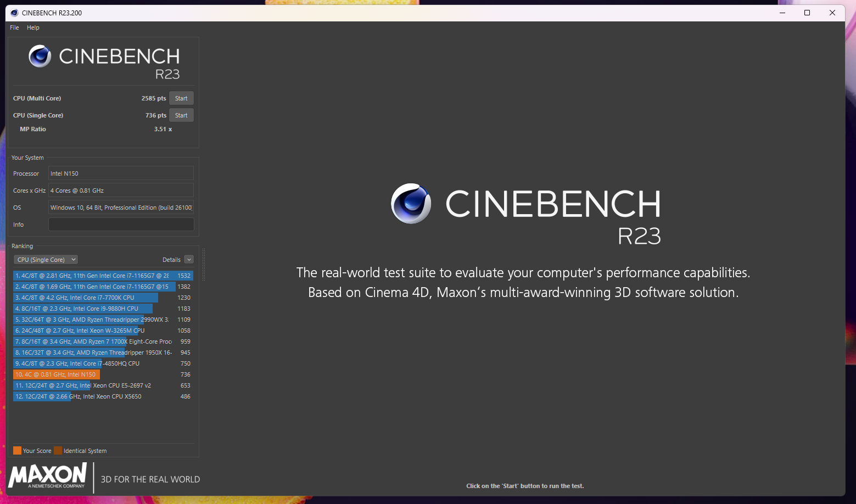856x504 pixels.
Task: Open the File menu
Action: (x=14, y=27)
